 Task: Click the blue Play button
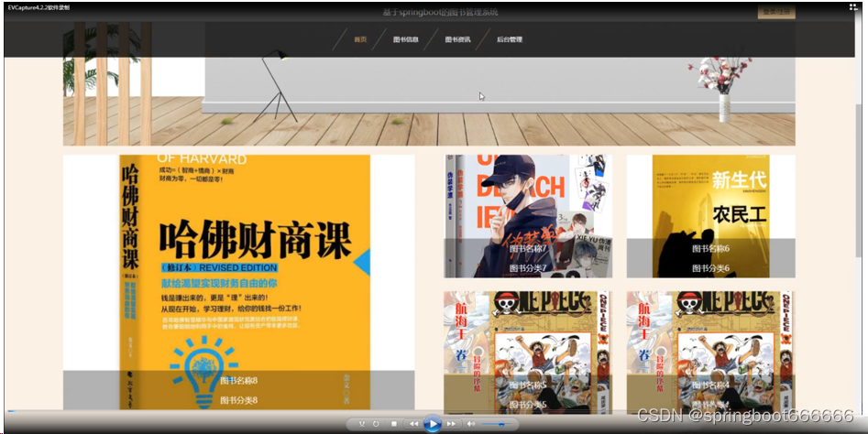(x=432, y=424)
